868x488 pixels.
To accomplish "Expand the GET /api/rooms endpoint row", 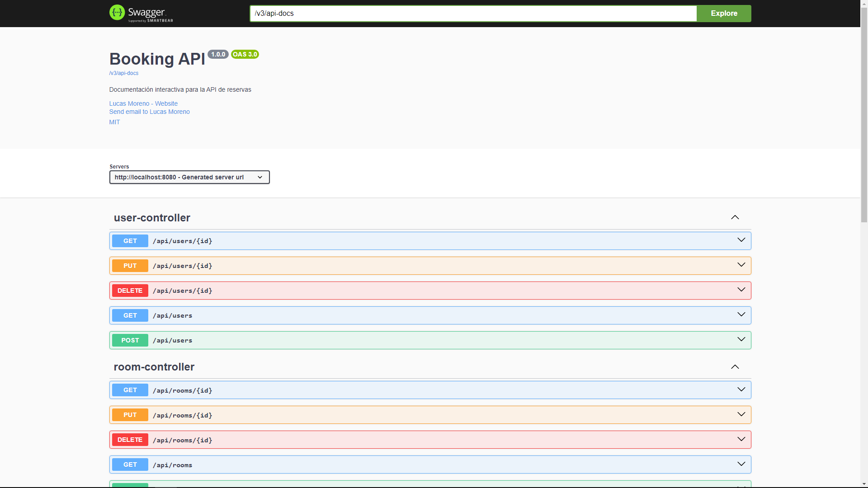I will (x=407, y=465).
